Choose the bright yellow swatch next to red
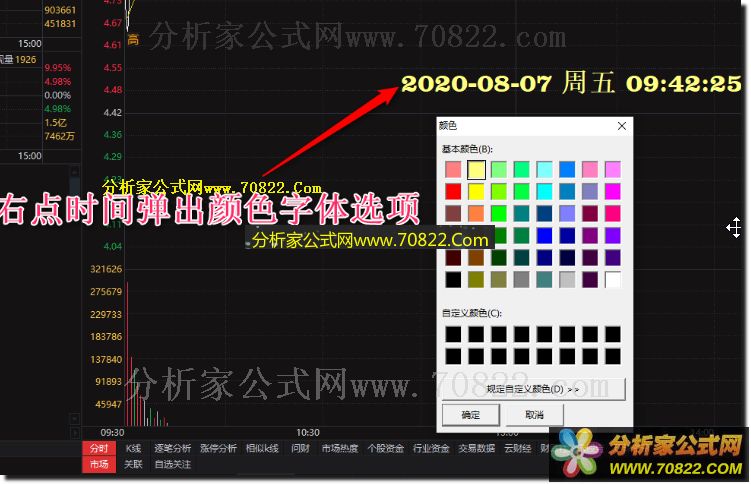The height and width of the screenshot is (484, 751). coord(476,191)
